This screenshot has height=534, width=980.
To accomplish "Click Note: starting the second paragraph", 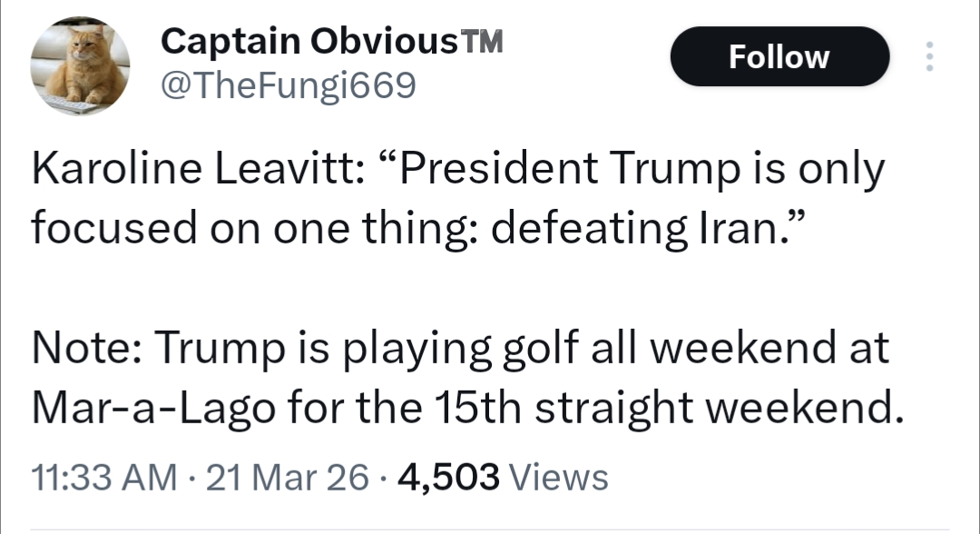I will pyautogui.click(x=85, y=349).
